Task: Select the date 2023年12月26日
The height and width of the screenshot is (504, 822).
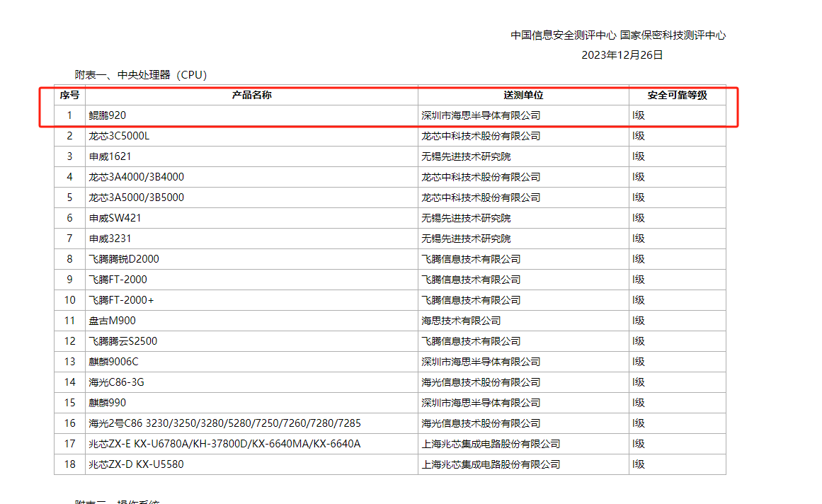Action: tap(622, 55)
